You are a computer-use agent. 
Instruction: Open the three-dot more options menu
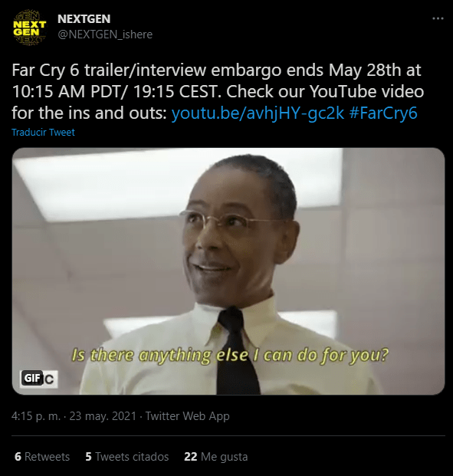[x=438, y=19]
